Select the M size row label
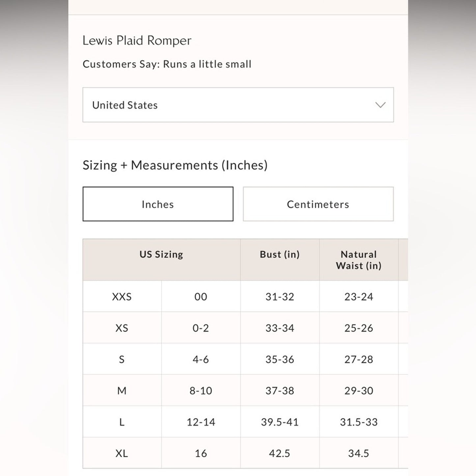The width and height of the screenshot is (476, 476). click(122, 391)
